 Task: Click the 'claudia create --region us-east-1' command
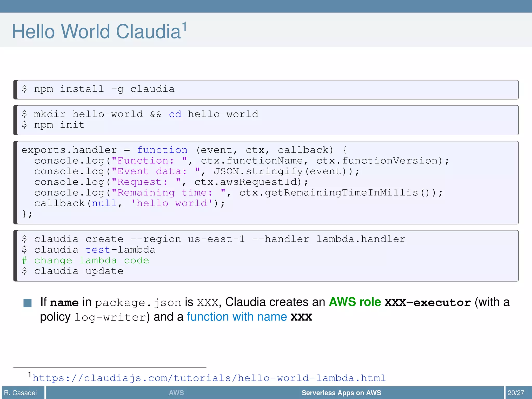213,239
